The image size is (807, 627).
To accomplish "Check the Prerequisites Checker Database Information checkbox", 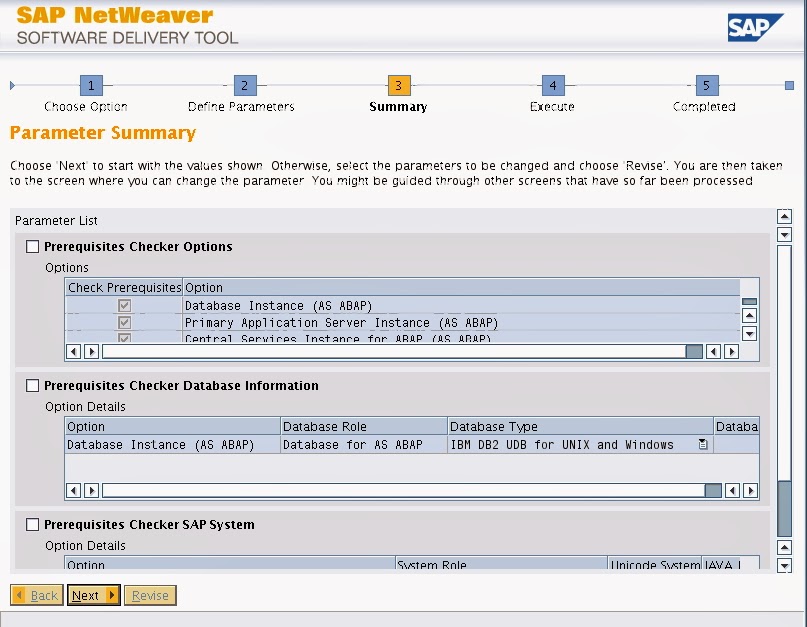I will tap(32, 385).
